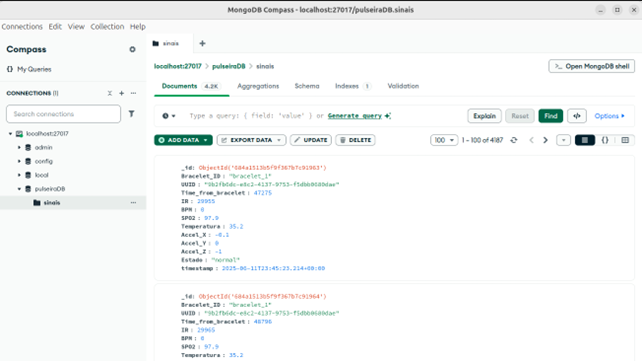Viewport: 642px width, 361px height.
Task: Open MongoDB shell button
Action: pyautogui.click(x=592, y=66)
